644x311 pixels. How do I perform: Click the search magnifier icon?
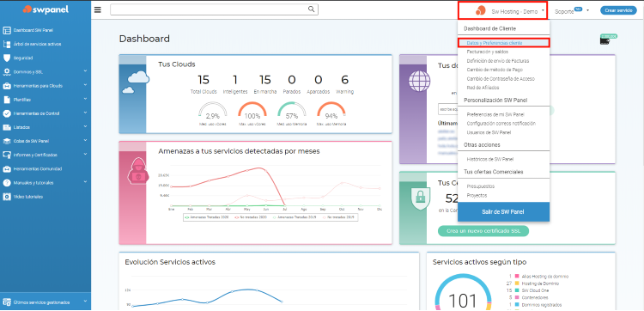click(x=312, y=9)
